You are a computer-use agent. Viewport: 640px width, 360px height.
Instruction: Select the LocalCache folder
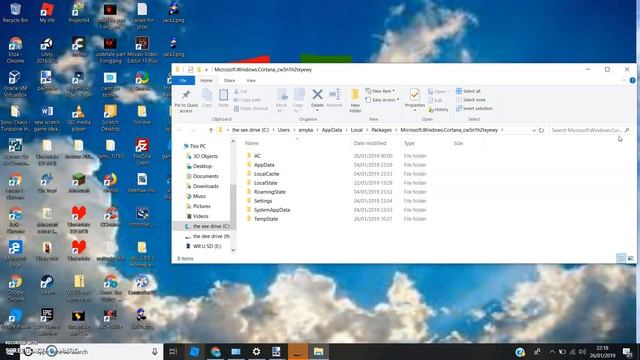click(x=267, y=174)
